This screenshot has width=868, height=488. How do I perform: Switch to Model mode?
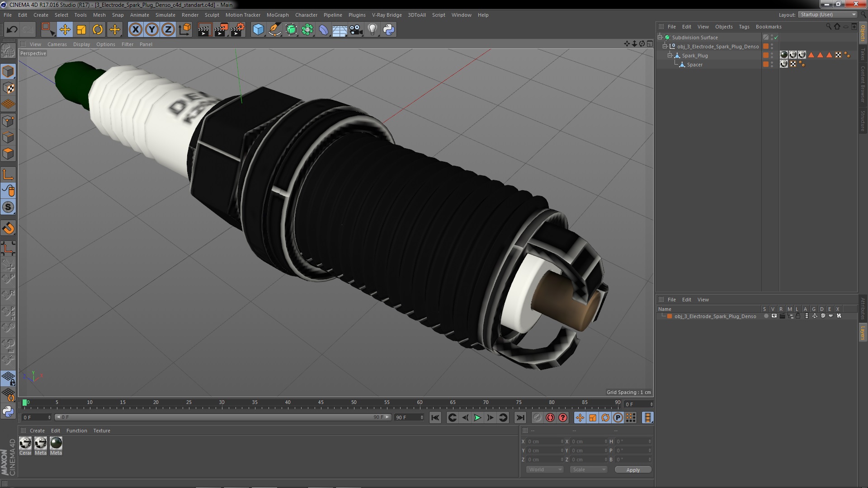(x=8, y=71)
